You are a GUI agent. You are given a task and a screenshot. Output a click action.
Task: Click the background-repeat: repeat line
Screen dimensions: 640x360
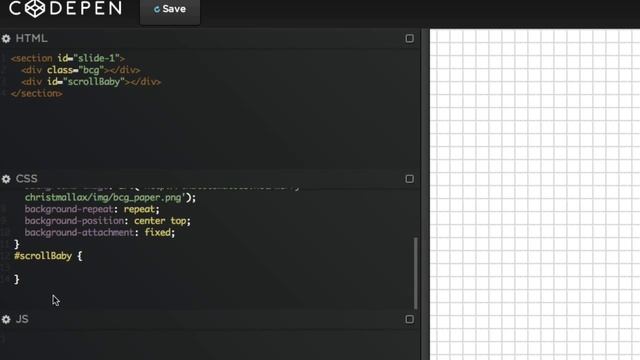pyautogui.click(x=92, y=209)
